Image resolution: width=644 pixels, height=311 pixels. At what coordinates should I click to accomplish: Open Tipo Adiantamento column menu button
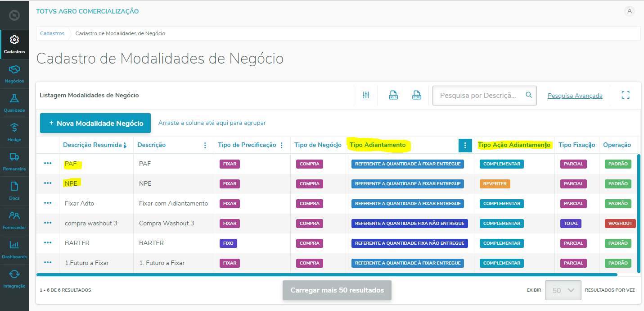[x=465, y=145]
